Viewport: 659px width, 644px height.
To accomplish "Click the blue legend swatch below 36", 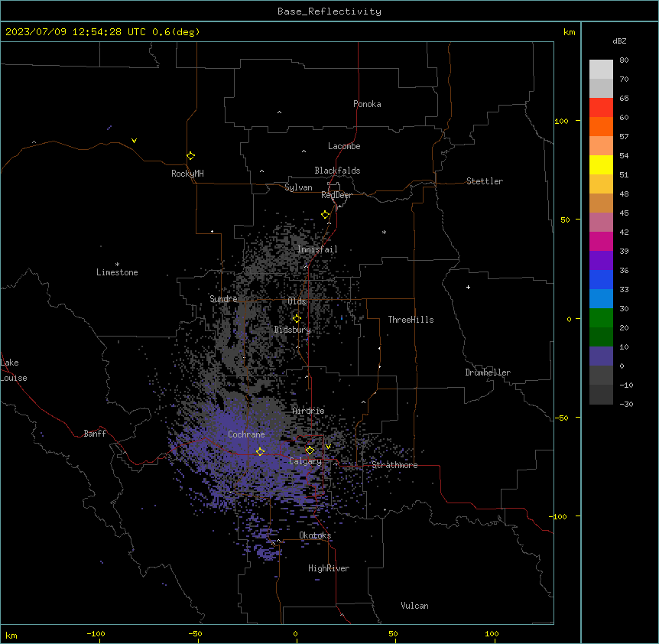I will tap(601, 279).
